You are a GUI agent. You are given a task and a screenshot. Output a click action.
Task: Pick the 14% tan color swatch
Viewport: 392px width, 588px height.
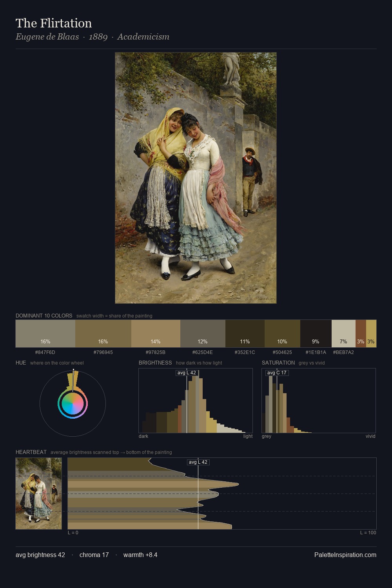[156, 334]
